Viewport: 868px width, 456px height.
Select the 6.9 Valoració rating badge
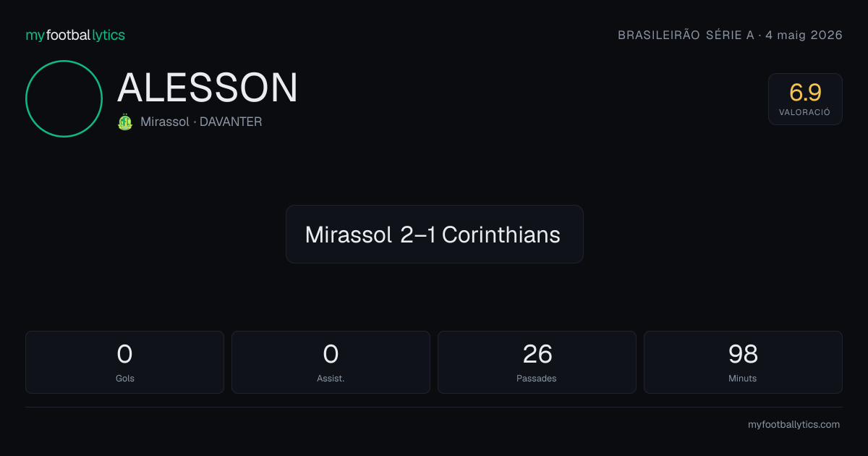[x=805, y=99]
